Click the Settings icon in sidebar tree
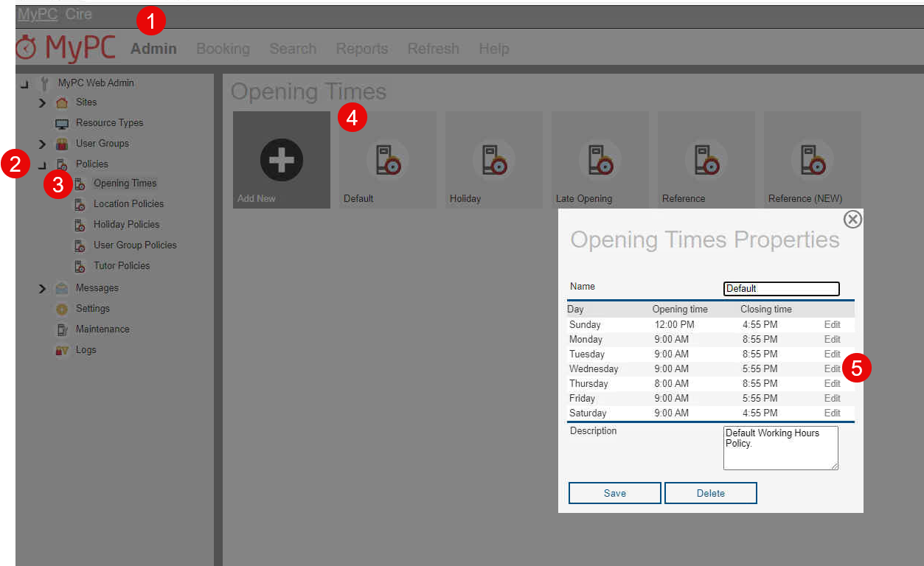The image size is (924, 566). tap(62, 309)
